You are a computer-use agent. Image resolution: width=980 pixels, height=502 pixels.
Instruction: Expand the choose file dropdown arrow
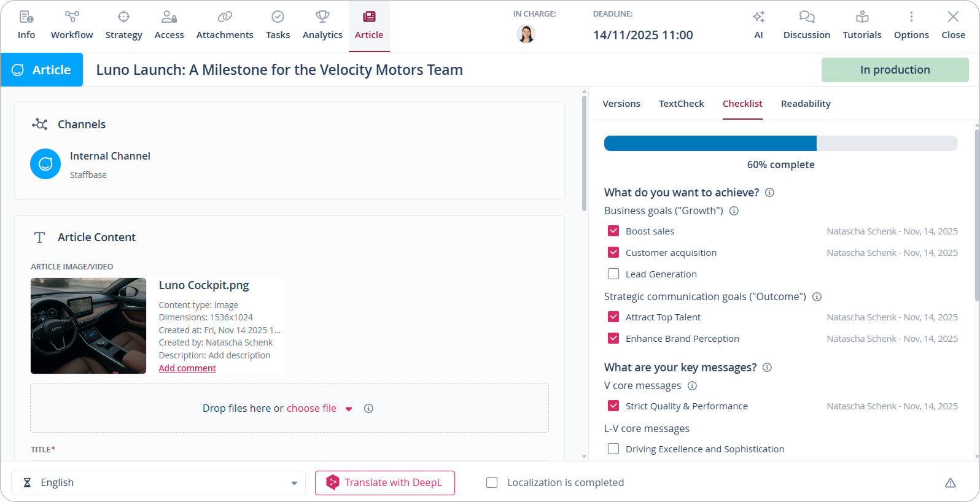(x=349, y=409)
